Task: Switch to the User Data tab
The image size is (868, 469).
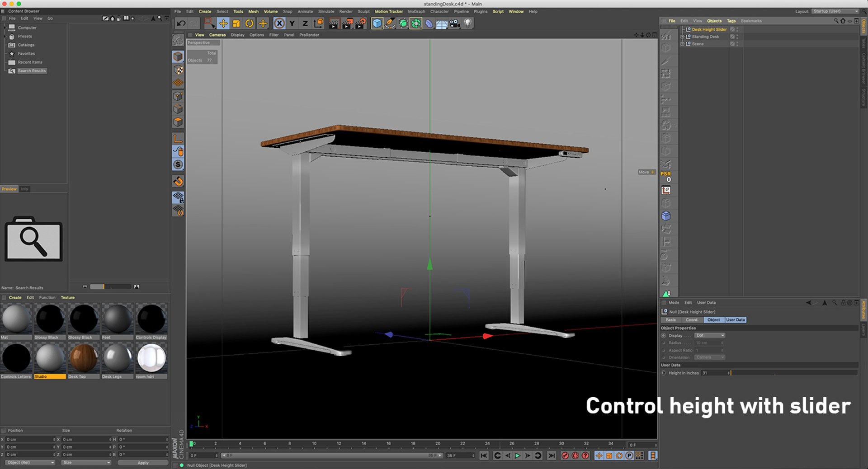Action: pos(735,320)
